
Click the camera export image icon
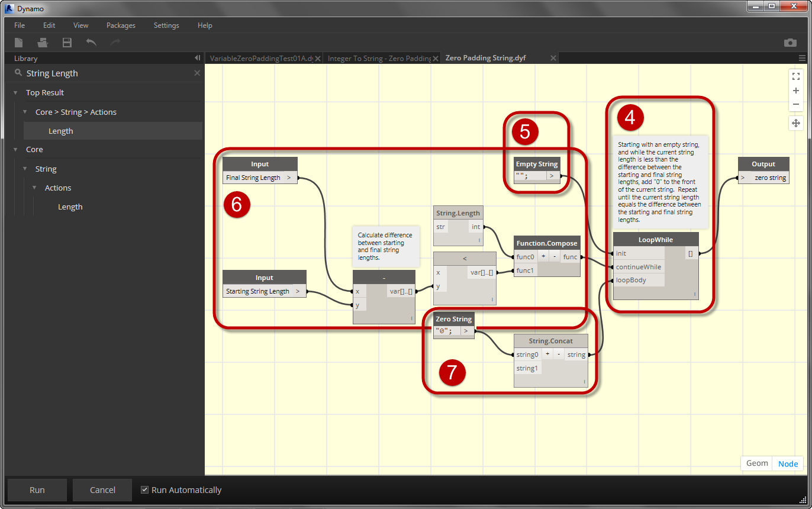click(x=790, y=43)
